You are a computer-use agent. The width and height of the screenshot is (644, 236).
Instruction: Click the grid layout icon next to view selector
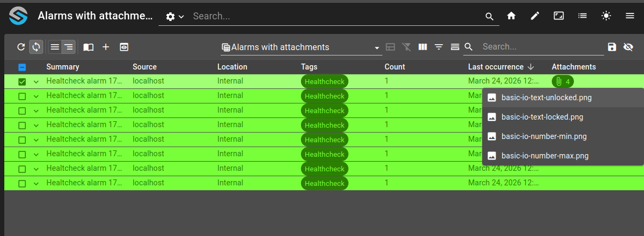tap(390, 47)
